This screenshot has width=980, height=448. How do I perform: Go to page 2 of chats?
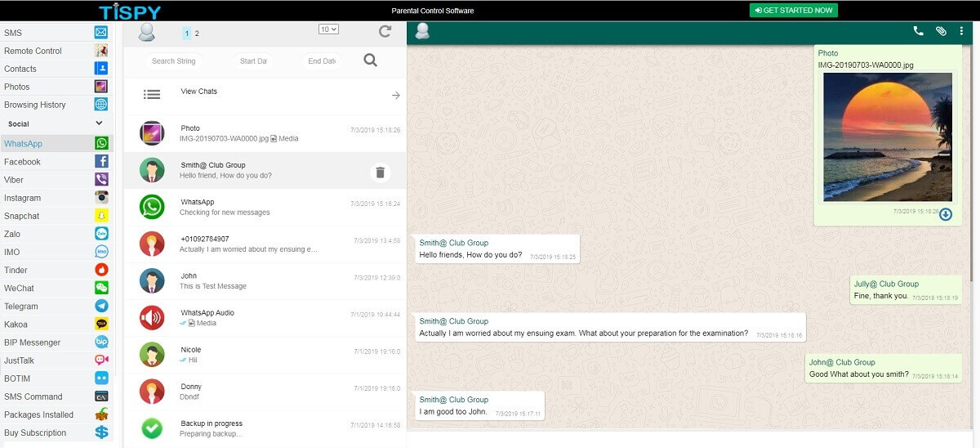point(197,34)
